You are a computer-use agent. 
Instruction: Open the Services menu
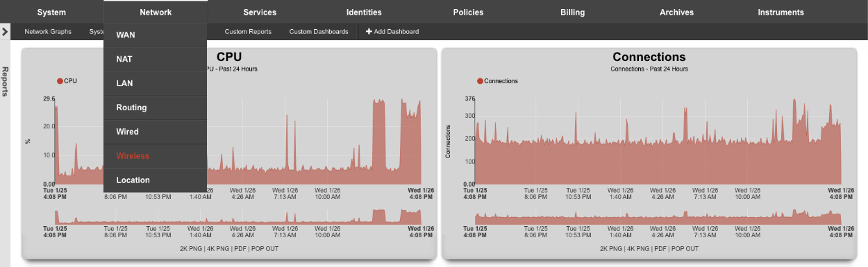point(260,12)
